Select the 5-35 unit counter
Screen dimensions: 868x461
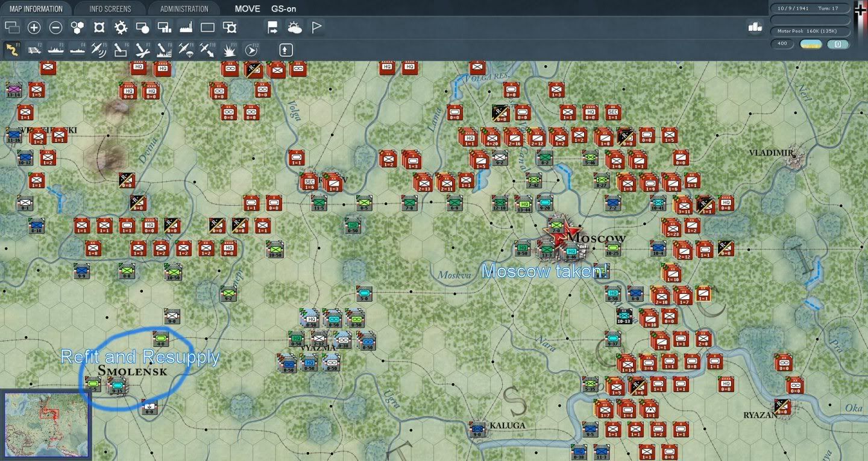click(x=590, y=383)
